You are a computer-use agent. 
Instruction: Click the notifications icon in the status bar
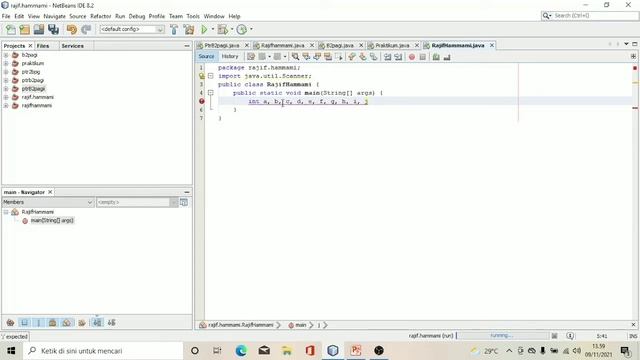point(570,336)
